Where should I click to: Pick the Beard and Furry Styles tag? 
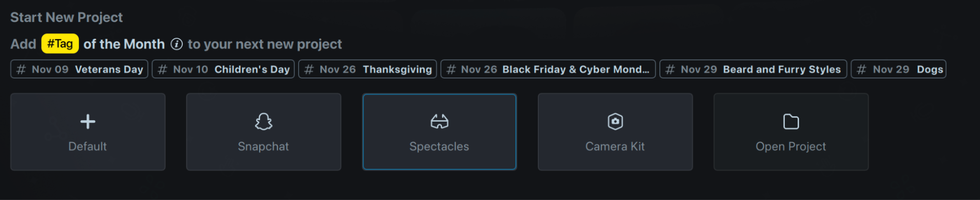[x=753, y=69]
